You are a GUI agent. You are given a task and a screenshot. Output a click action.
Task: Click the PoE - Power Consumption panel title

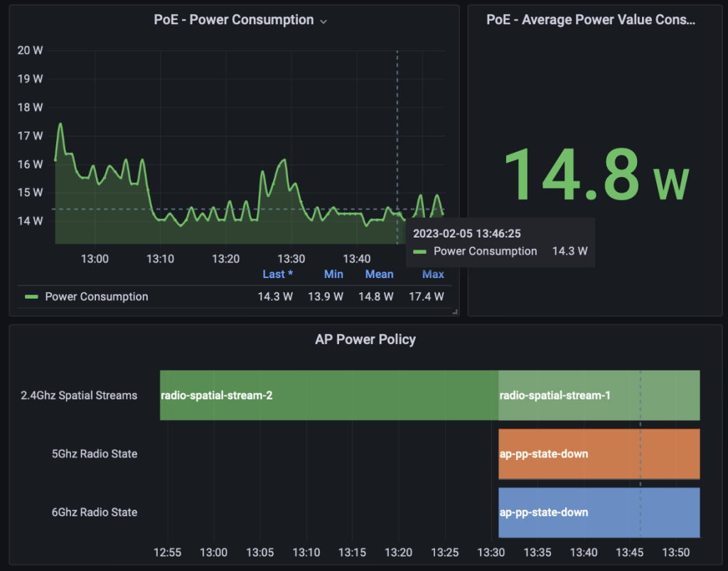233,20
